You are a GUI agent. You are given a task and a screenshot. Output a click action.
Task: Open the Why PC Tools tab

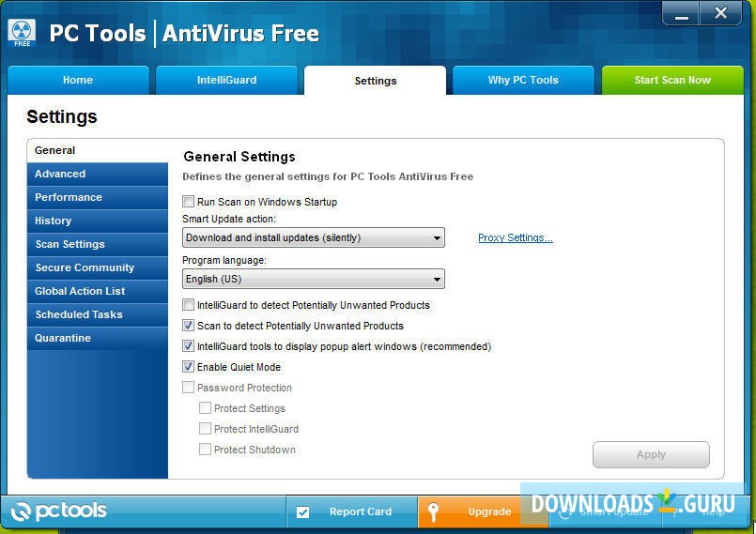click(523, 80)
